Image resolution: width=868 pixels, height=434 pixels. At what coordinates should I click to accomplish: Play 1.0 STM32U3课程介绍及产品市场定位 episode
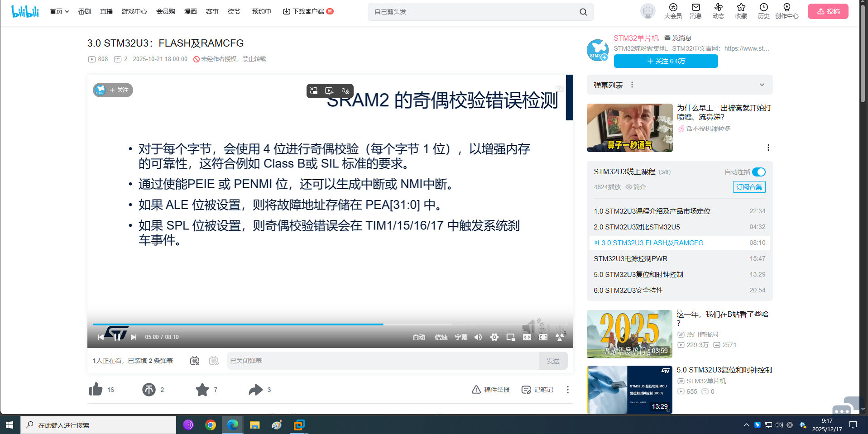680,211
